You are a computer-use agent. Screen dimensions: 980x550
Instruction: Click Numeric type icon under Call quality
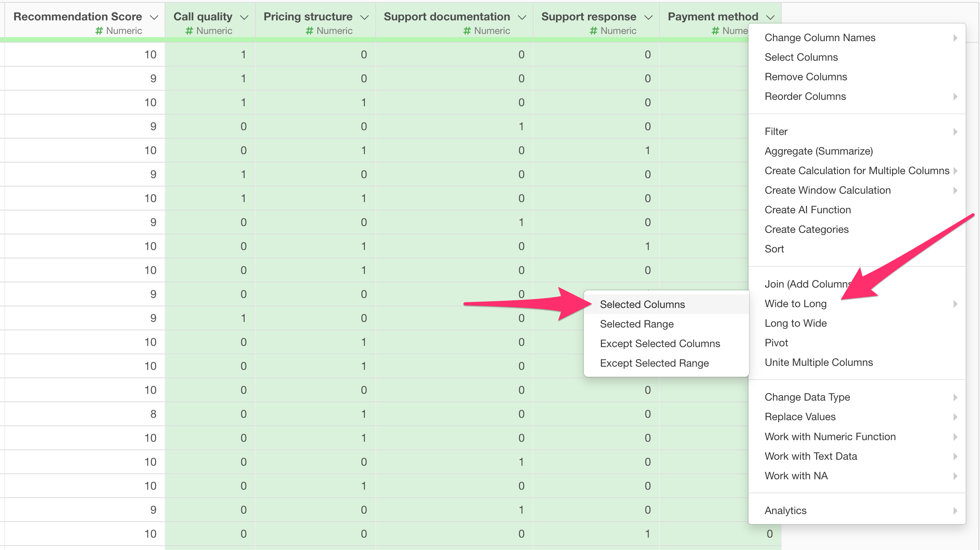[x=189, y=31]
